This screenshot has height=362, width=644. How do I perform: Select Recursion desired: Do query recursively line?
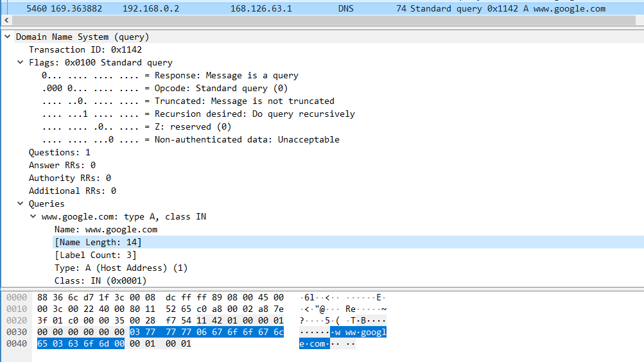click(x=198, y=114)
